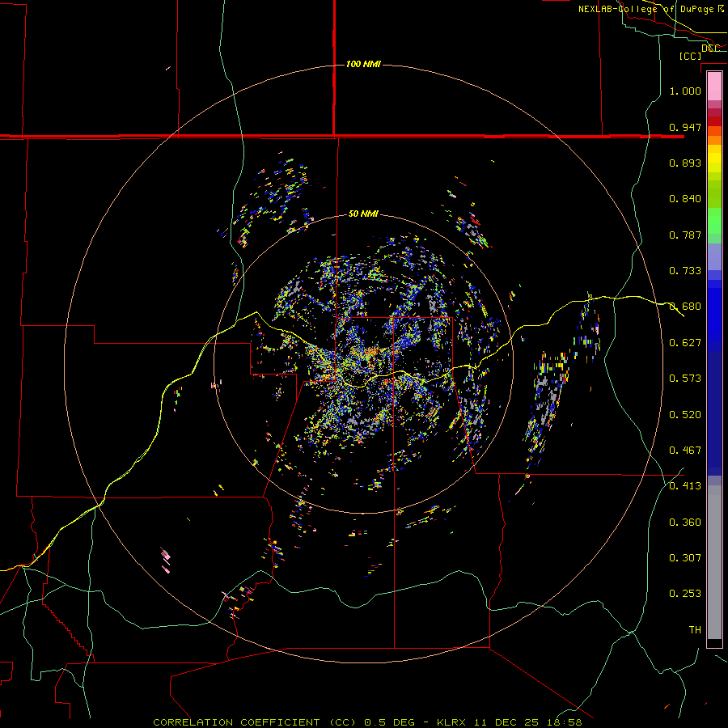Click the 0.520 scale value

point(685,414)
